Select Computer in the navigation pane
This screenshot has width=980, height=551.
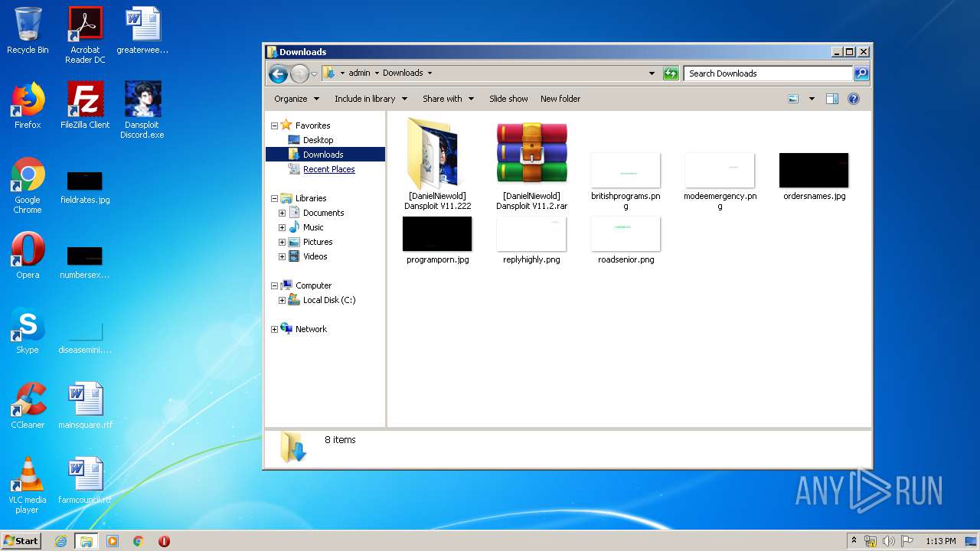313,285
